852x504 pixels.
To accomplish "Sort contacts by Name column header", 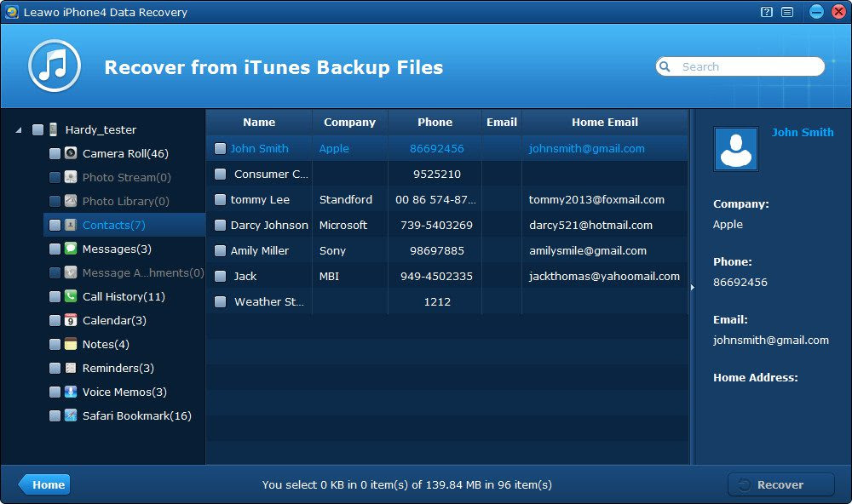I will [259, 123].
